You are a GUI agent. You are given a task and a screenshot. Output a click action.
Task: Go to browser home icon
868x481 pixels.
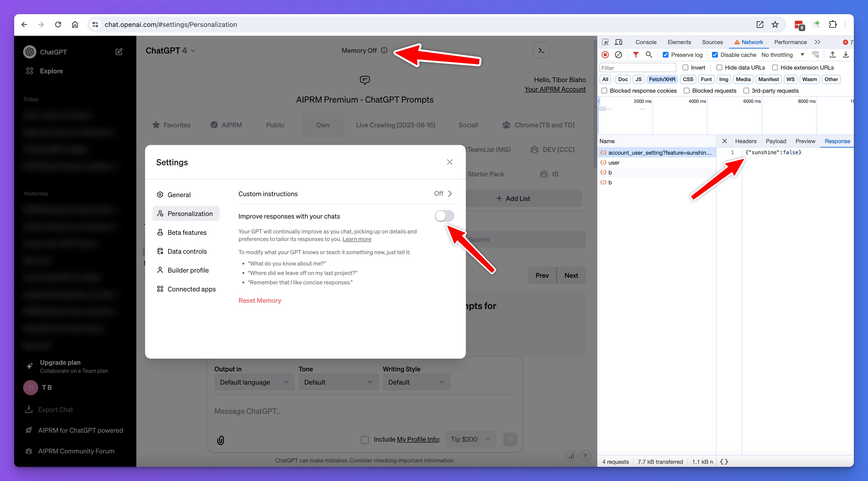[75, 25]
